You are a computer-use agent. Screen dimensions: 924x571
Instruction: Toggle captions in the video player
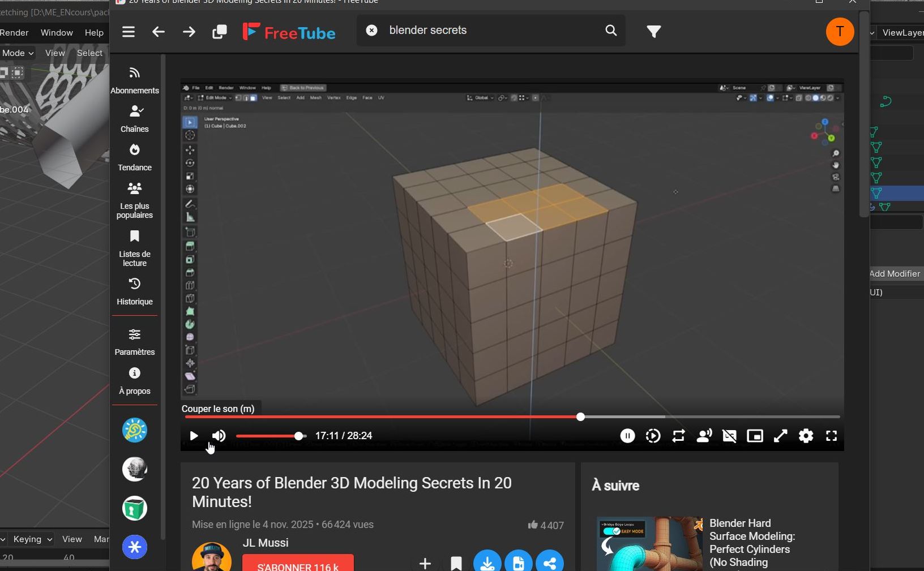tap(729, 436)
